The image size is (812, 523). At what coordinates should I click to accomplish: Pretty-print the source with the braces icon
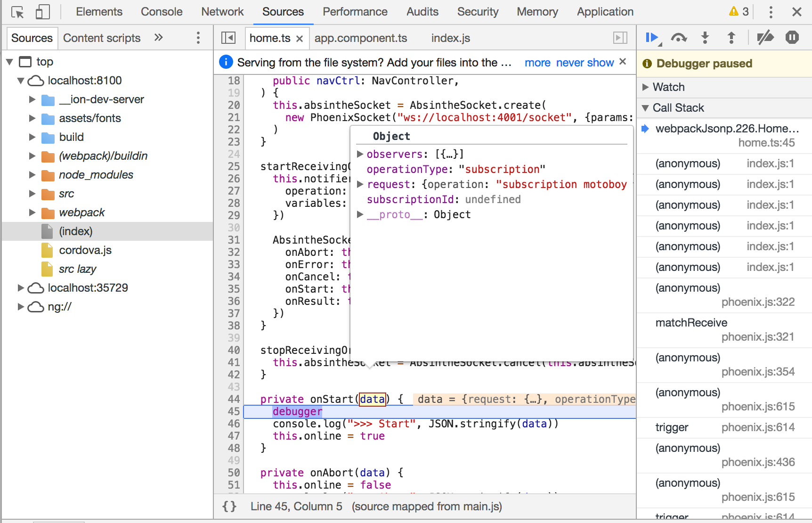tap(229, 506)
